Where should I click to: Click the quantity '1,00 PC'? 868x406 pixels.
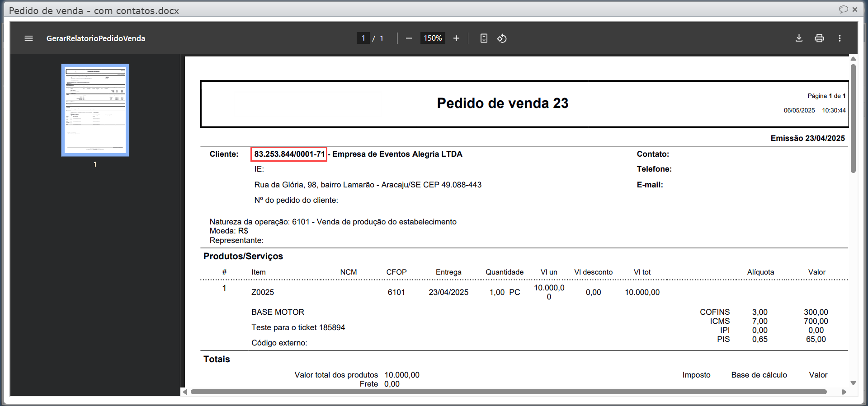(x=505, y=292)
